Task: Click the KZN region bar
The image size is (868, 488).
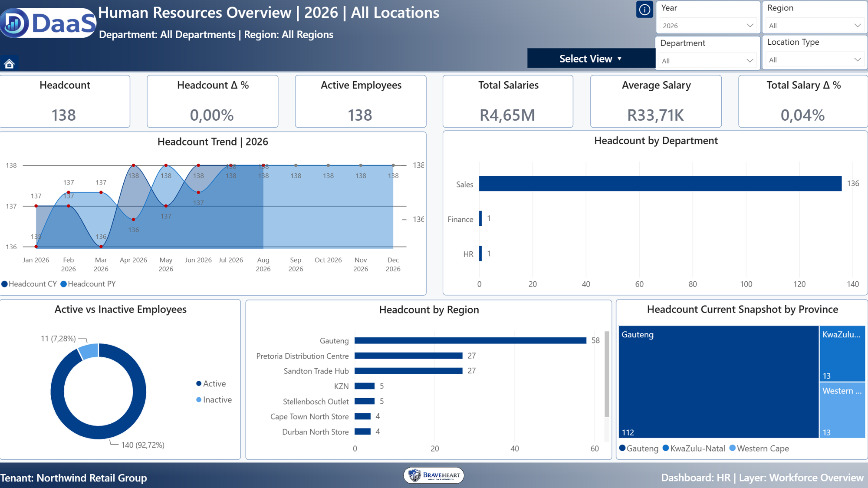Action: click(365, 386)
